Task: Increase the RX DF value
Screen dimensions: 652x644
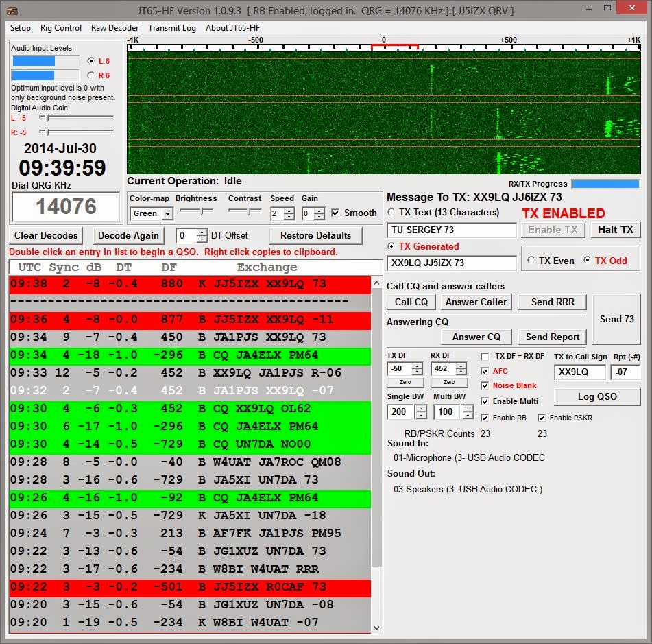Action: point(461,366)
